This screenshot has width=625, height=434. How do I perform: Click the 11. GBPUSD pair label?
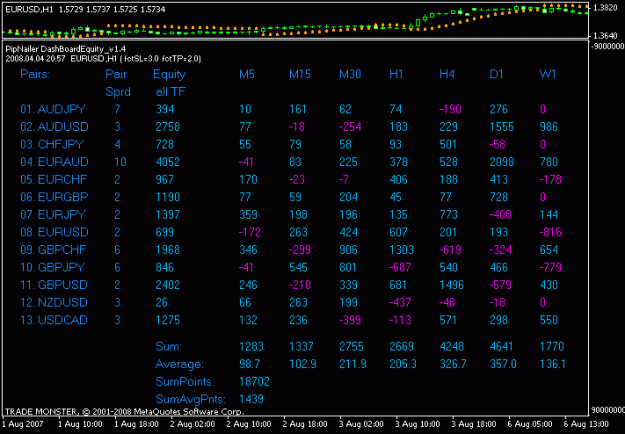coord(54,285)
